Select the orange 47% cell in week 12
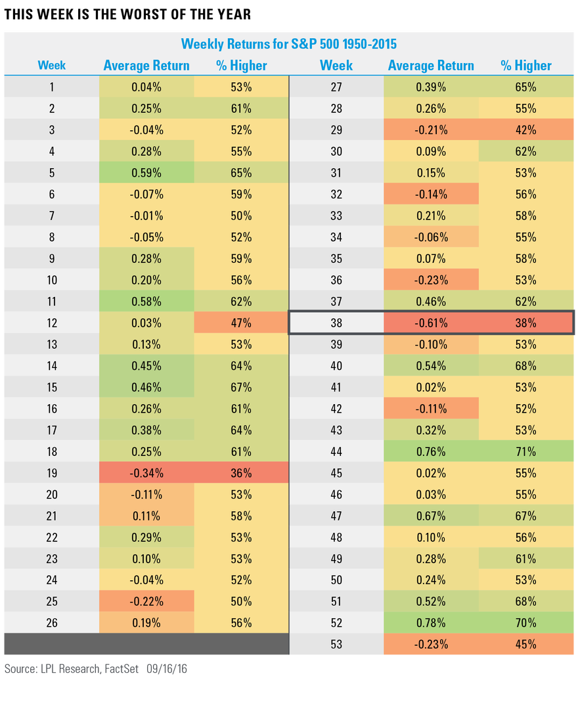 241,323
